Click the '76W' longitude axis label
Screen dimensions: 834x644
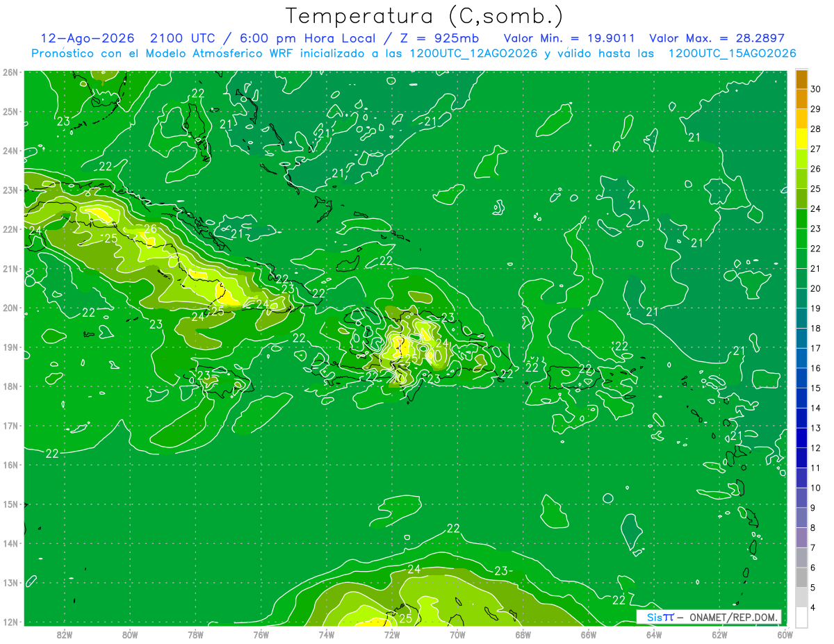click(x=261, y=634)
